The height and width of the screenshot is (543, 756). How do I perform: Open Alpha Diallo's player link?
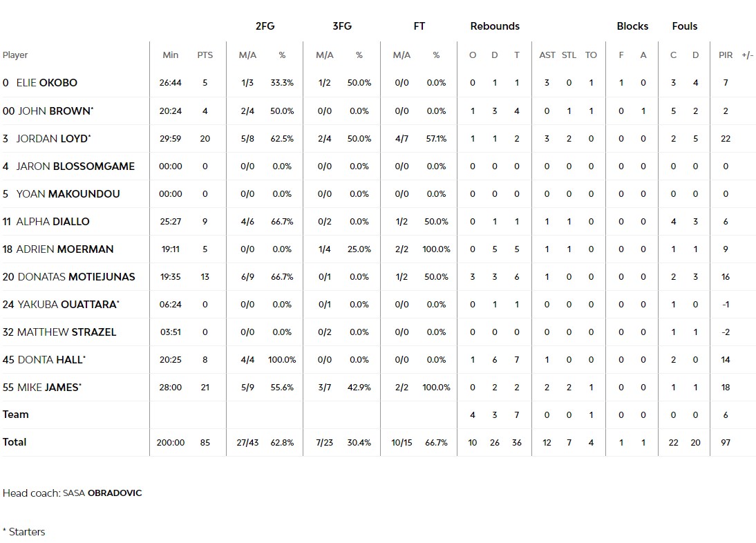pos(53,221)
